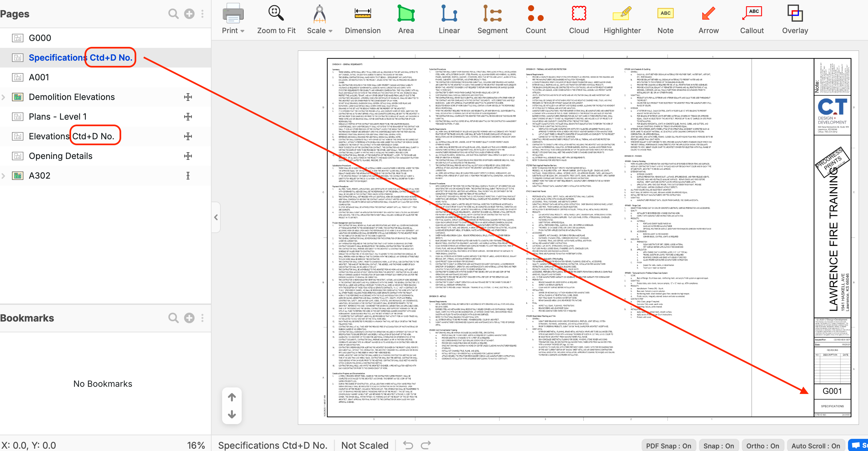Viewport: 868px width, 451px height.
Task: Collapse the left sidebar panel
Action: pos(216,217)
